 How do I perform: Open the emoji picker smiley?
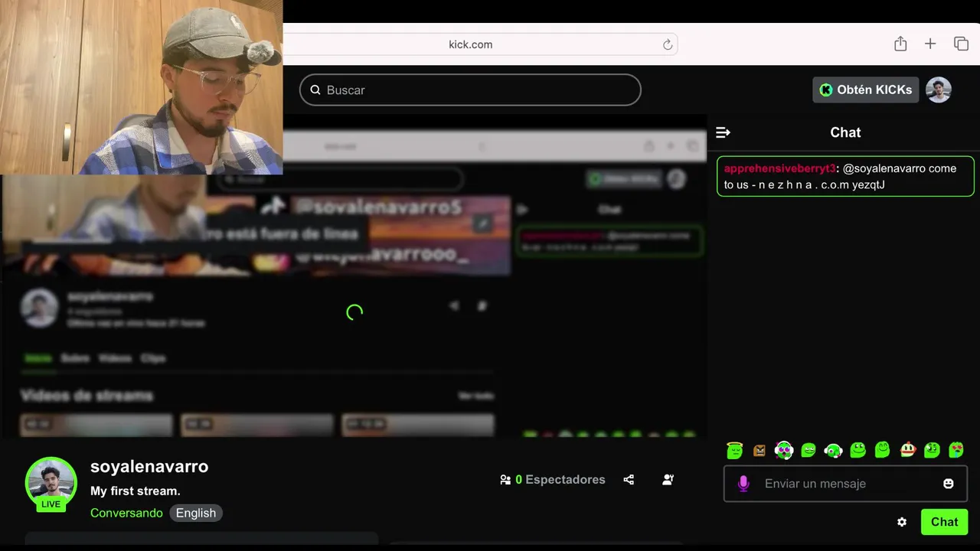click(x=949, y=484)
